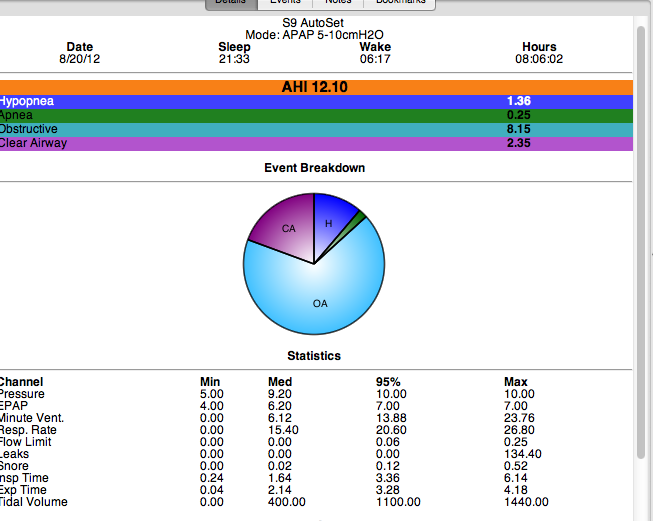The height and width of the screenshot is (521, 653).
Task: Click the Event Breakdown heading
Action: pos(314,168)
